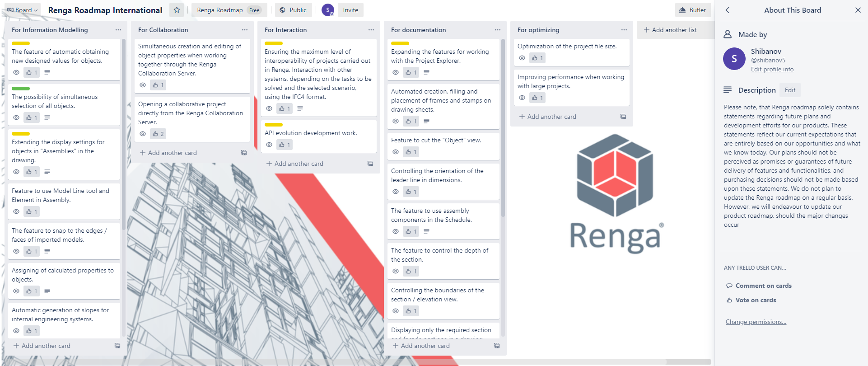Toggle watch on 'Optimization of the project file size' card
This screenshot has height=366, width=868.
[x=522, y=58]
